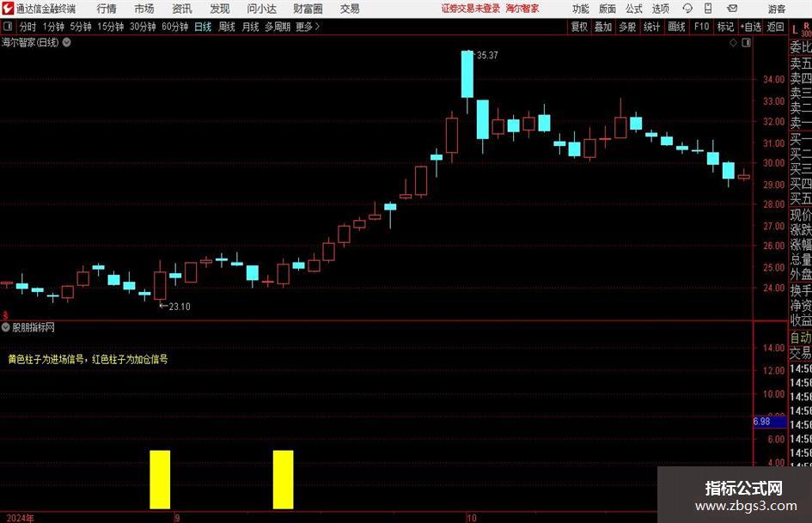Screen dimensions: 812x523
Task: Toggle the side panel icon at chart top-right
Action: point(746,43)
